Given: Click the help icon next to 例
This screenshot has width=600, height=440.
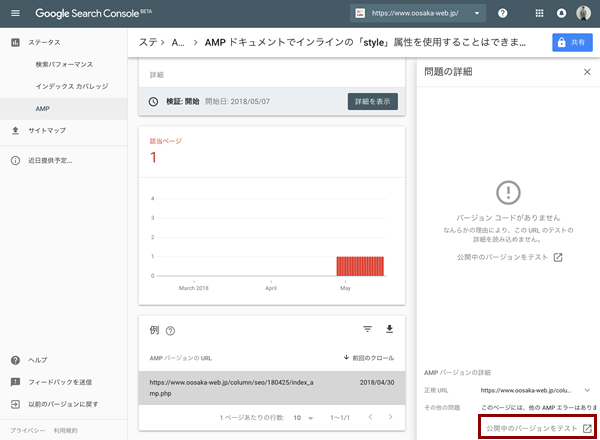Looking at the screenshot, I should click(x=170, y=331).
